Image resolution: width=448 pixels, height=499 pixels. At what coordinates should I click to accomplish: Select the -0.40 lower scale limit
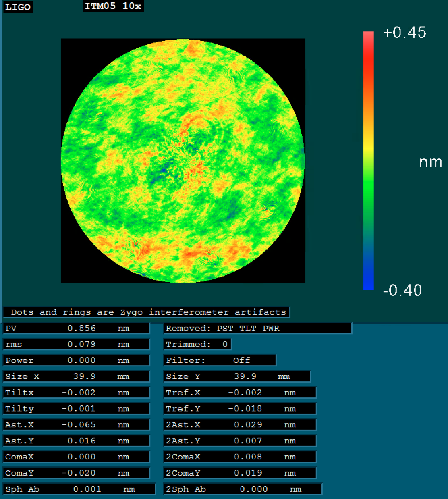pyautogui.click(x=402, y=290)
